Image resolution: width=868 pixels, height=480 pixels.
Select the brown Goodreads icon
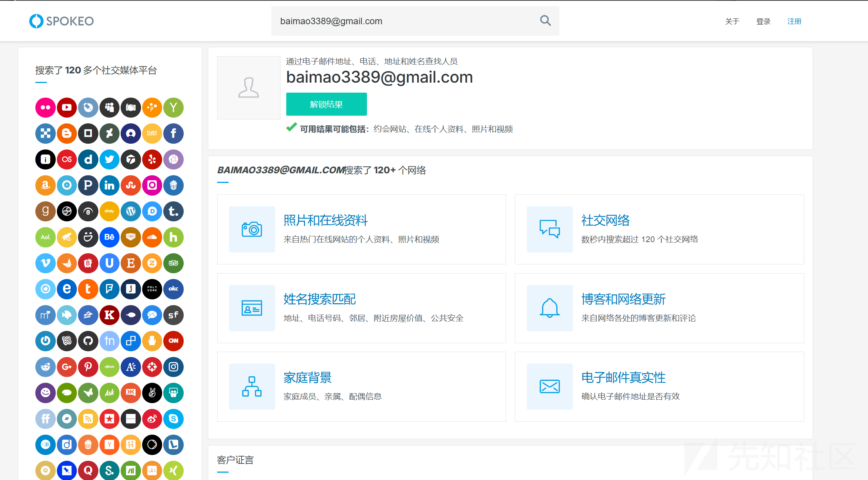pos(45,211)
